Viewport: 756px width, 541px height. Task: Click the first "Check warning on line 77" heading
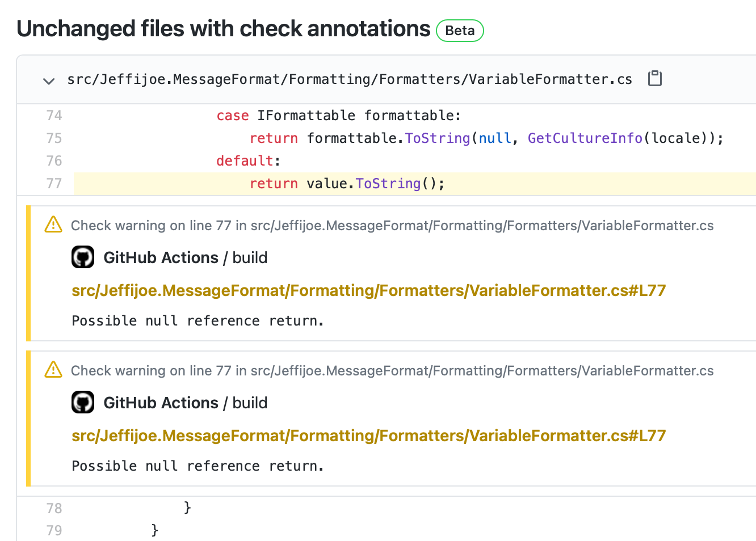coord(392,226)
